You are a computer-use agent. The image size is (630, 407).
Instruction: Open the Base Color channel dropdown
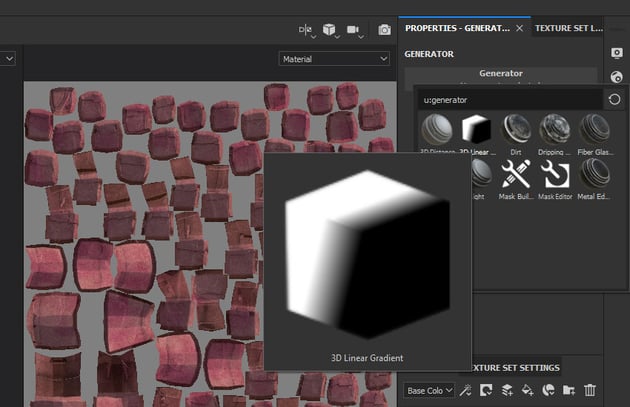430,390
